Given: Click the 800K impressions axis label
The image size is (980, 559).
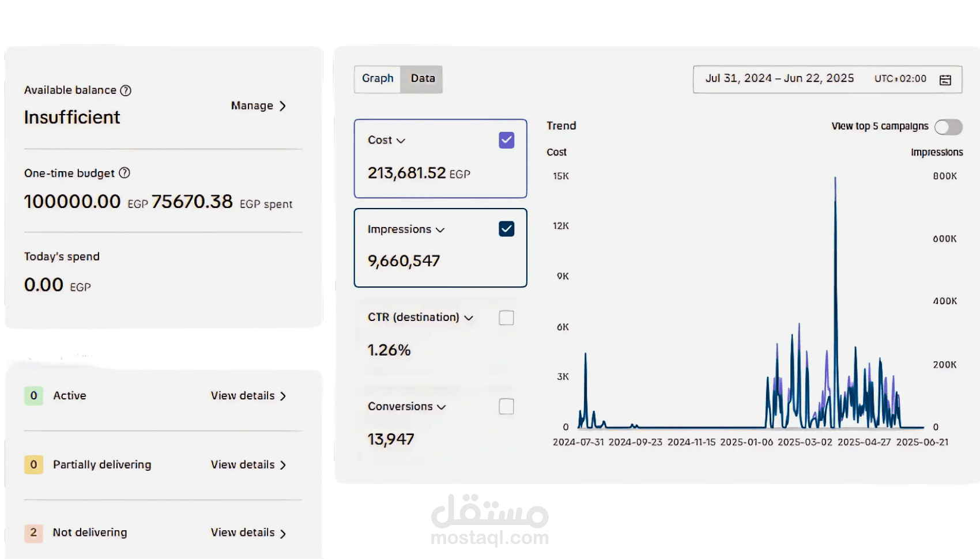Looking at the screenshot, I should (x=945, y=176).
